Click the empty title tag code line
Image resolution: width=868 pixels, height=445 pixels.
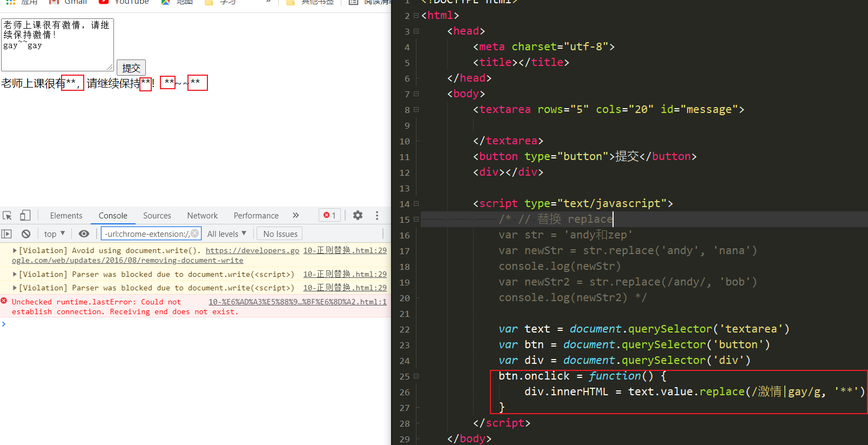pyautogui.click(x=521, y=63)
